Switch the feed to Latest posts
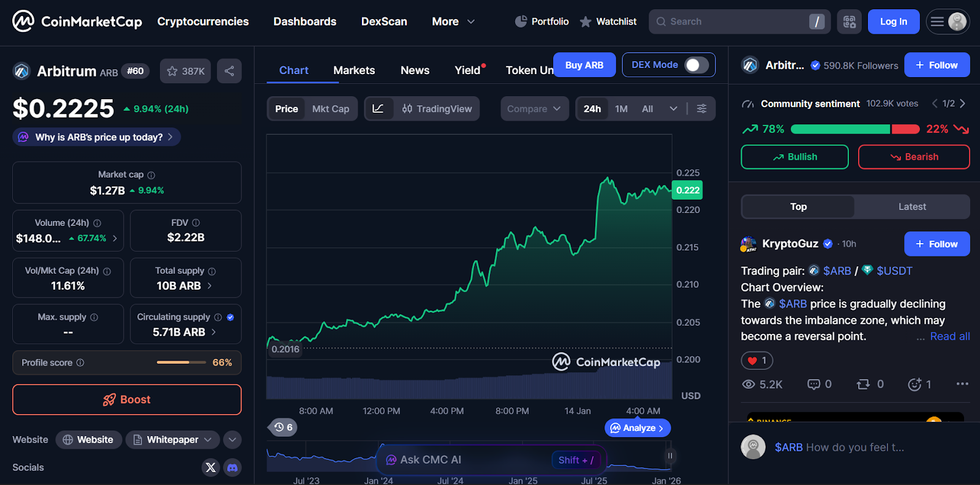980x485 pixels. 911,207
